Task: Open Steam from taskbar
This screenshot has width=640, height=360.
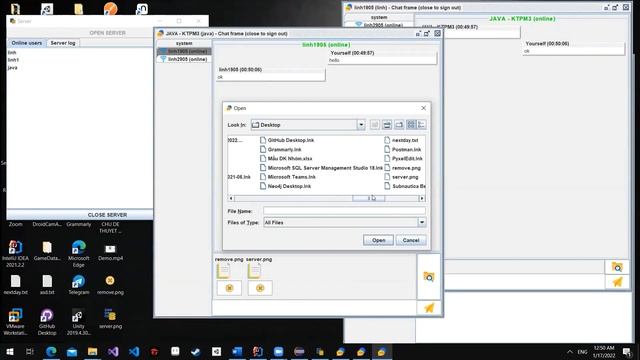Action: (196, 351)
